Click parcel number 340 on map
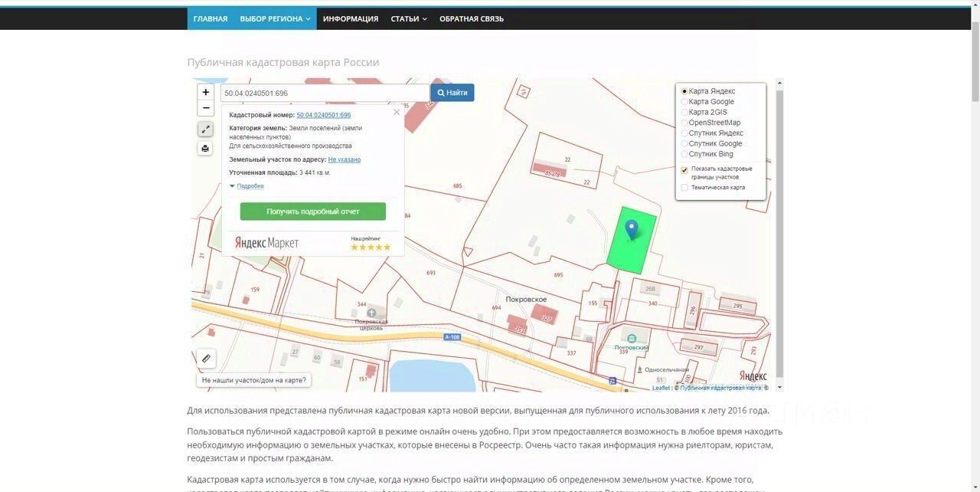 653,303
